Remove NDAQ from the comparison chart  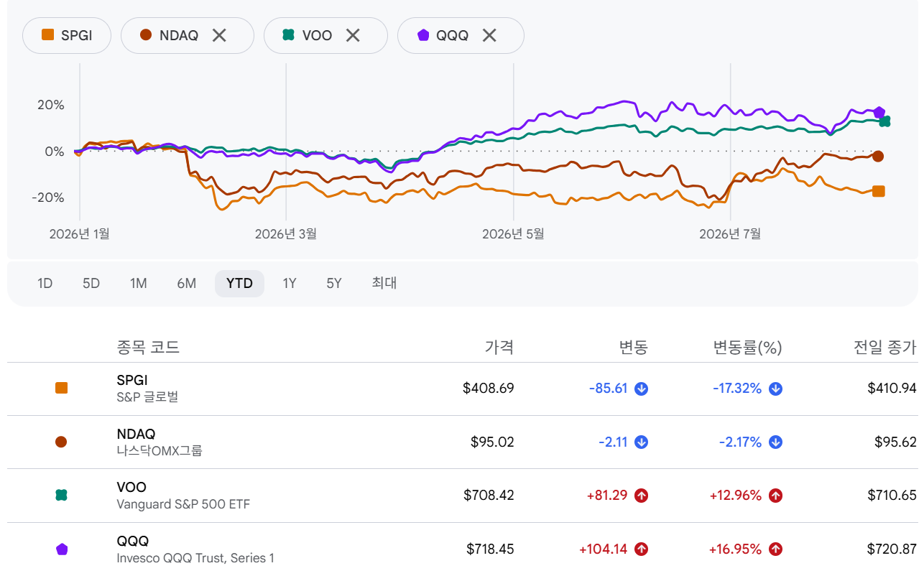tap(219, 35)
